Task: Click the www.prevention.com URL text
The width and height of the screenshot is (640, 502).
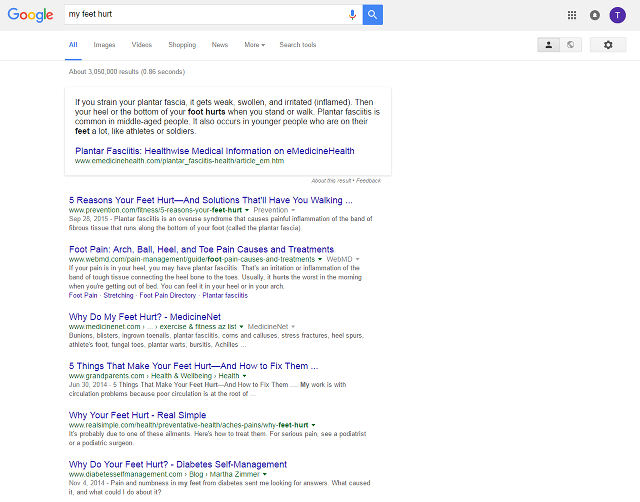Action: (x=156, y=210)
